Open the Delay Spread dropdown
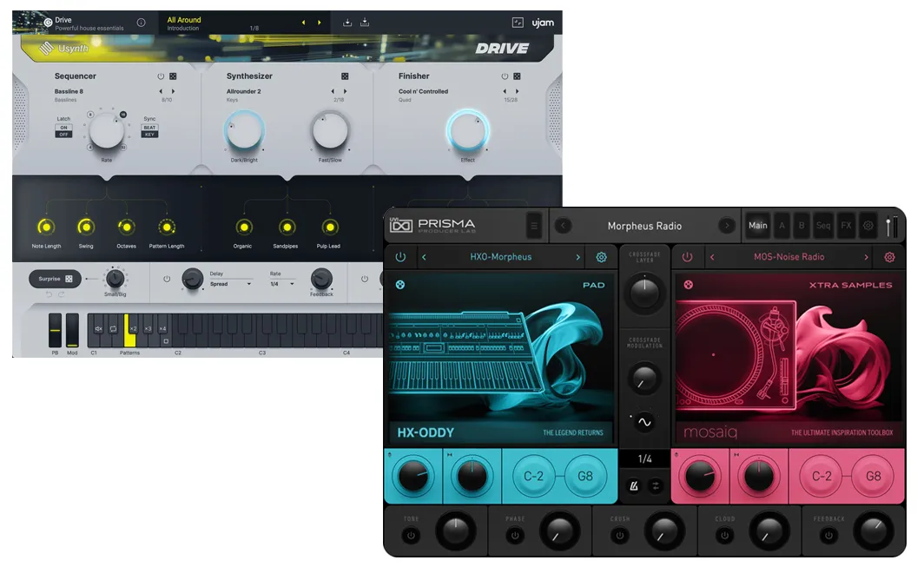Screen dimensions: 924x567 pos(231,284)
